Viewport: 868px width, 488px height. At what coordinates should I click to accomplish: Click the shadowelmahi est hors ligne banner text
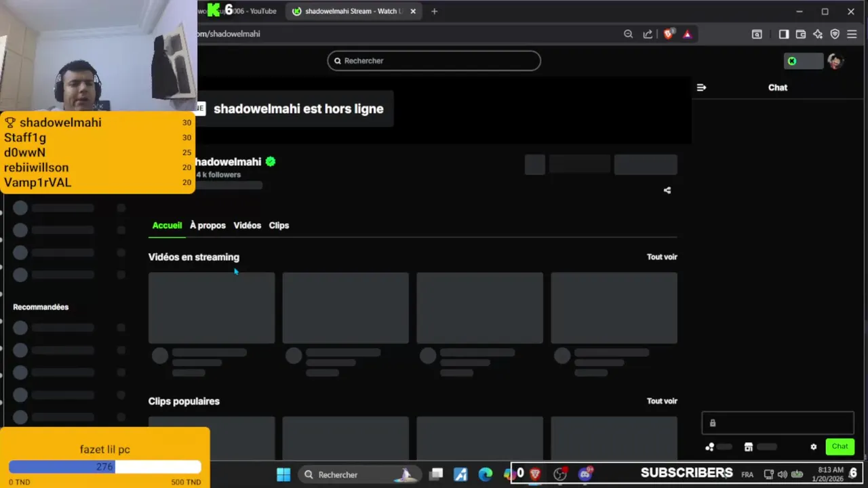pyautogui.click(x=298, y=108)
